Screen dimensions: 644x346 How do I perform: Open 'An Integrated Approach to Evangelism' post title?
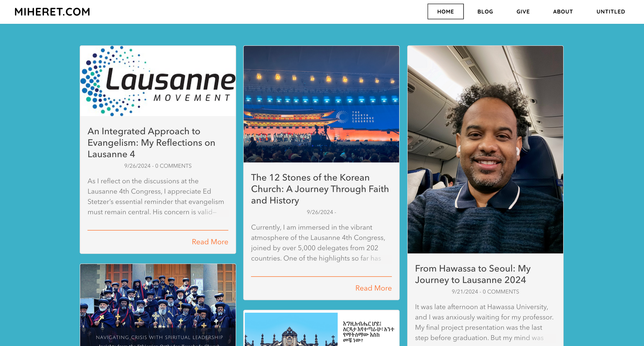(151, 143)
